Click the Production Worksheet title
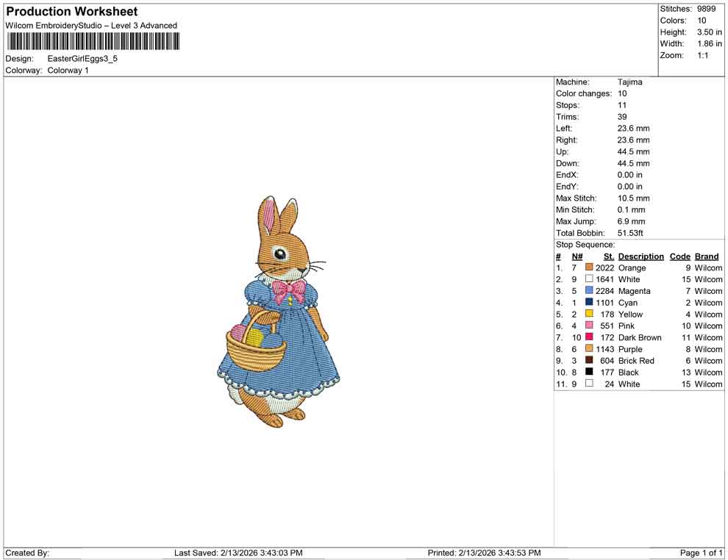728x560 pixels. 72,12
